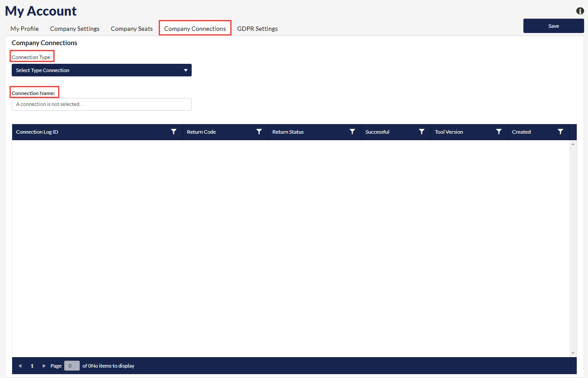Expand the Select Type Connection dropdown
Image resolution: width=588 pixels, height=378 pixels.
click(x=101, y=70)
